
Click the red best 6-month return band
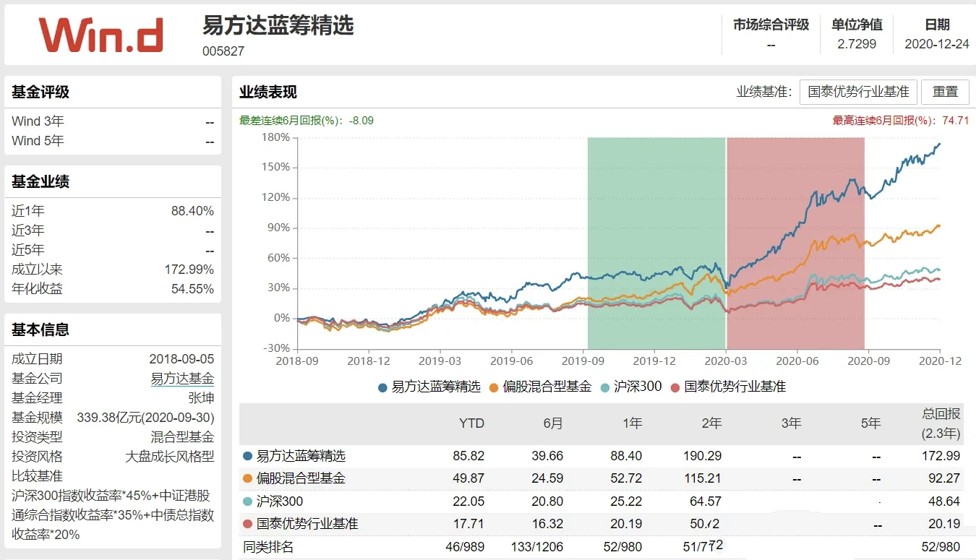click(795, 243)
